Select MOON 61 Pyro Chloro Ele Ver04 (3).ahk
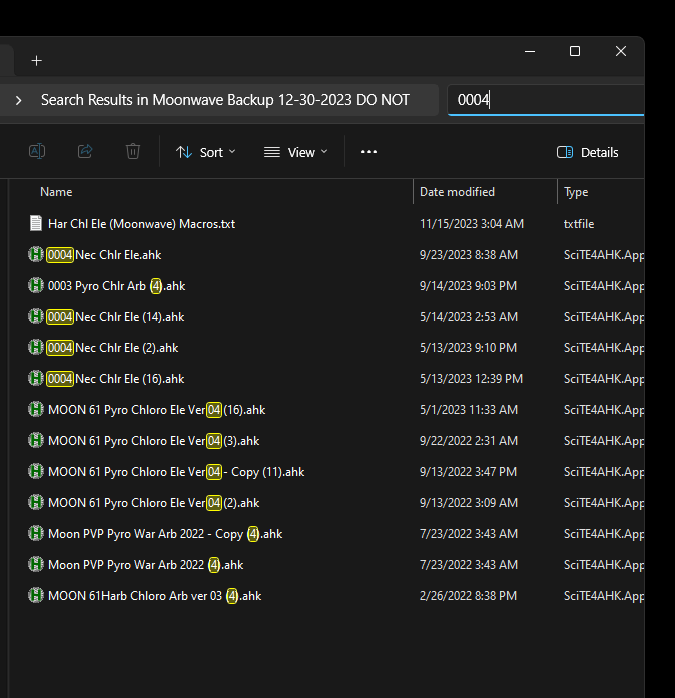Viewport: 675px width, 698px height. click(x=153, y=441)
